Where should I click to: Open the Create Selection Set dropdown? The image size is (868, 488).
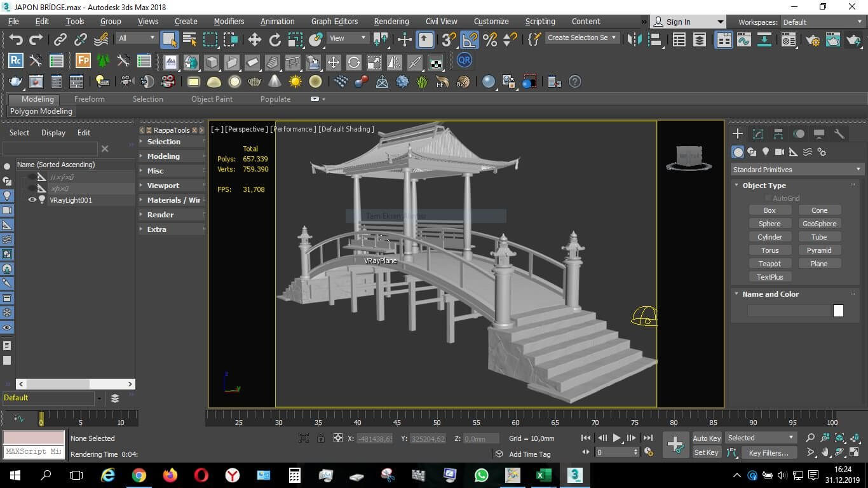click(582, 37)
